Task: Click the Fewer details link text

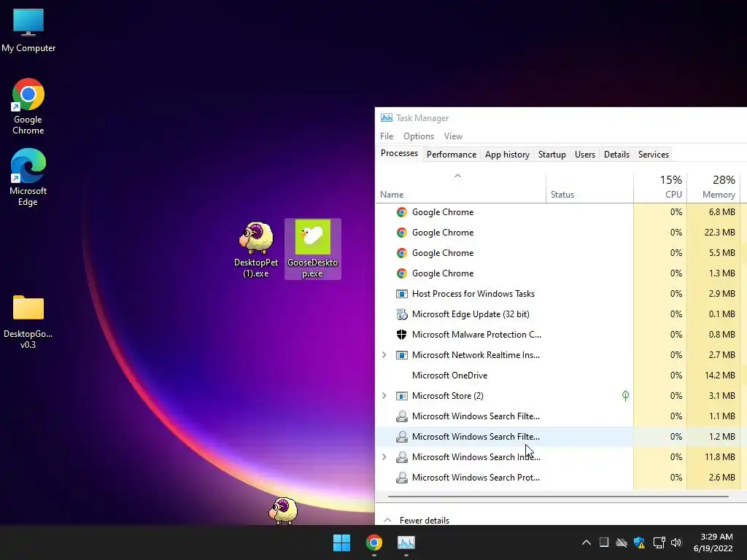Action: pyautogui.click(x=424, y=521)
